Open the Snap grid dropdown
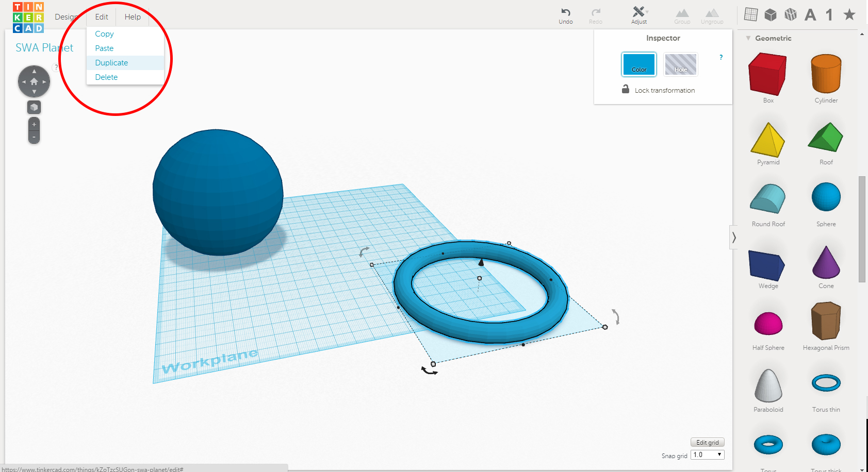 (x=708, y=454)
